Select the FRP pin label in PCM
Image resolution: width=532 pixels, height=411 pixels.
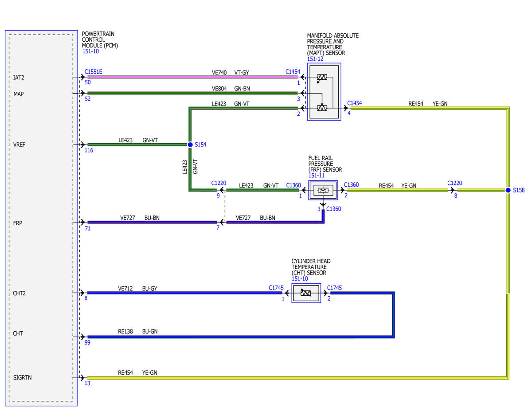click(x=18, y=223)
